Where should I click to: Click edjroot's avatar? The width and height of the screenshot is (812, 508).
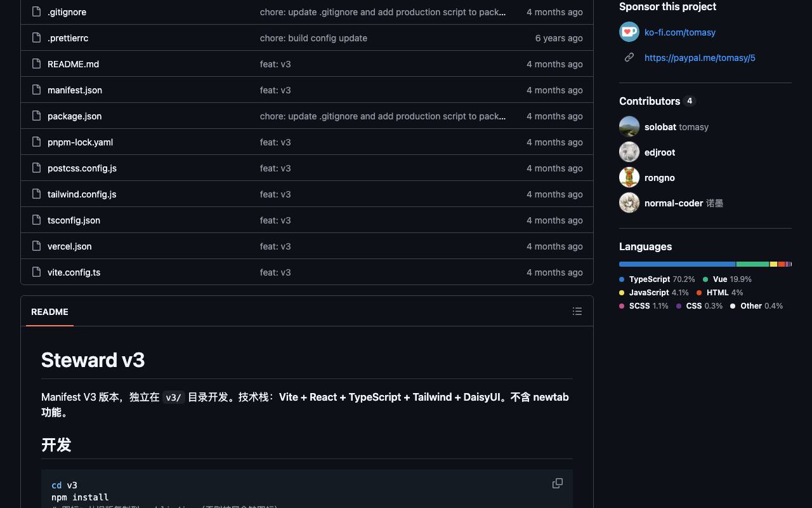(x=629, y=152)
